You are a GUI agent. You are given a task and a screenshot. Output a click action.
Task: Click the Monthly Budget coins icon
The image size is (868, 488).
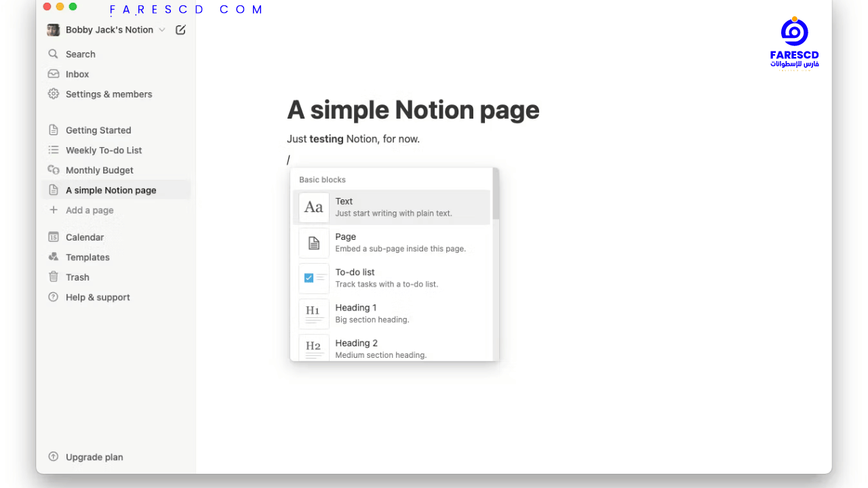tap(54, 170)
